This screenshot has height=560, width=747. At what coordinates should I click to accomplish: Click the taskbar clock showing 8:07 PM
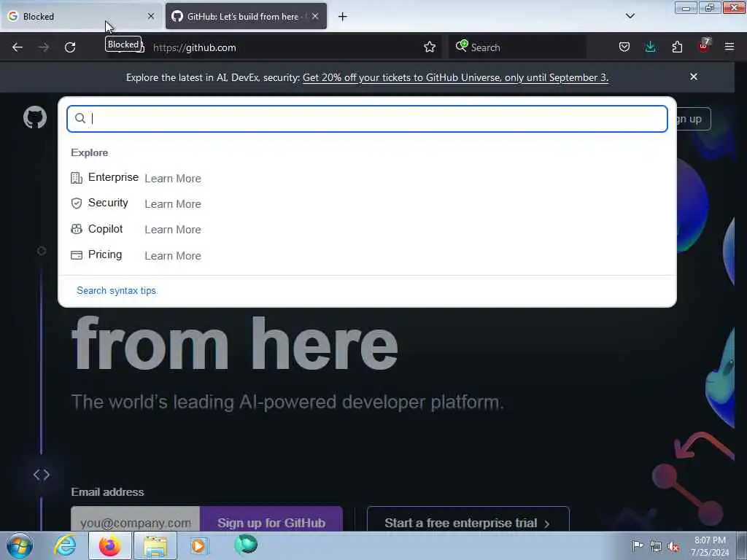710,545
